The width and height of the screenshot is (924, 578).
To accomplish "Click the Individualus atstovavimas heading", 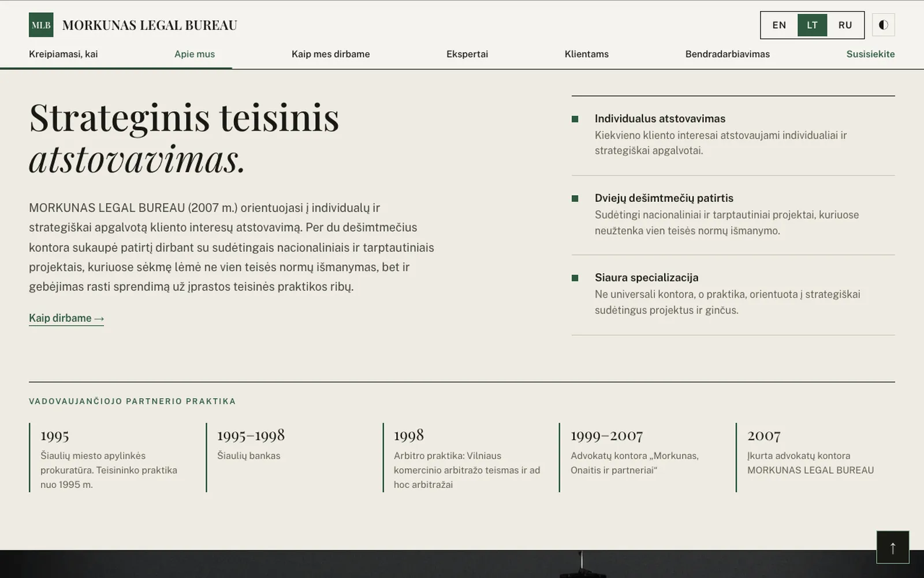I will [660, 118].
